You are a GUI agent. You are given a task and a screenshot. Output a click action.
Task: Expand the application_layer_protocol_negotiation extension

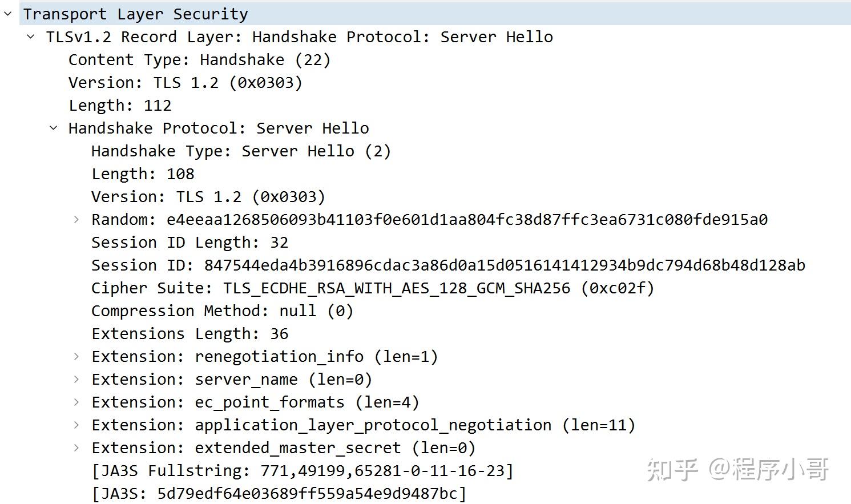[76, 425]
